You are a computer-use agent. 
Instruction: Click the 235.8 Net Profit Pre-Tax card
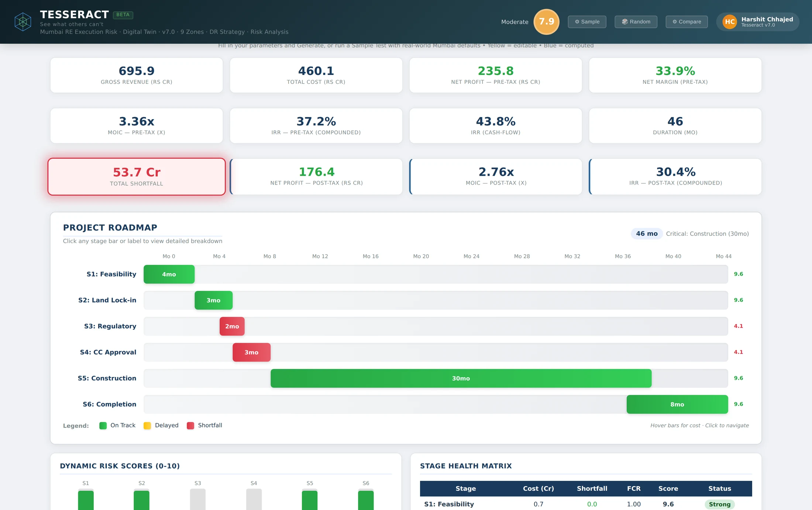[496, 75]
